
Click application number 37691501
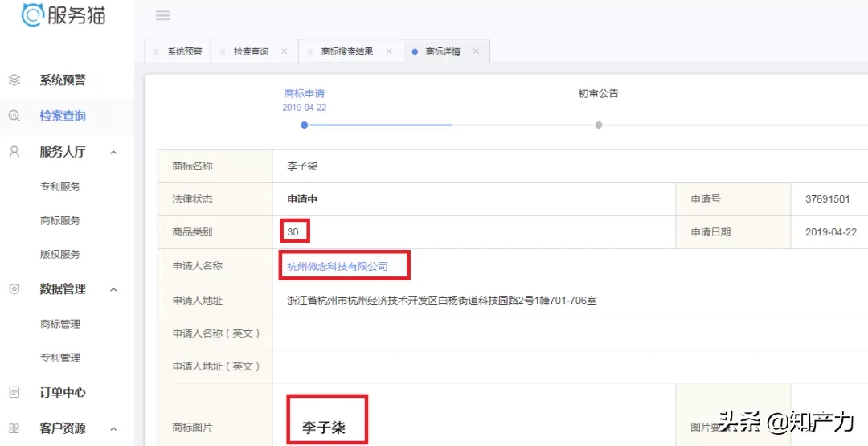click(828, 199)
